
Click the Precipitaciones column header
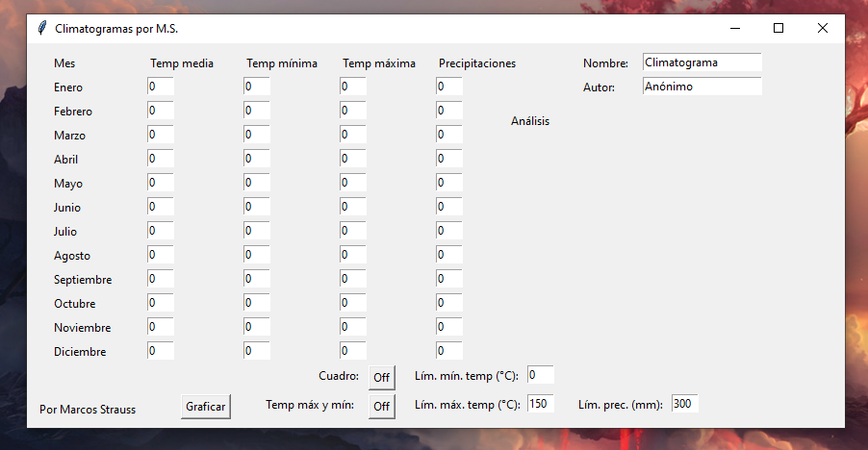click(477, 63)
